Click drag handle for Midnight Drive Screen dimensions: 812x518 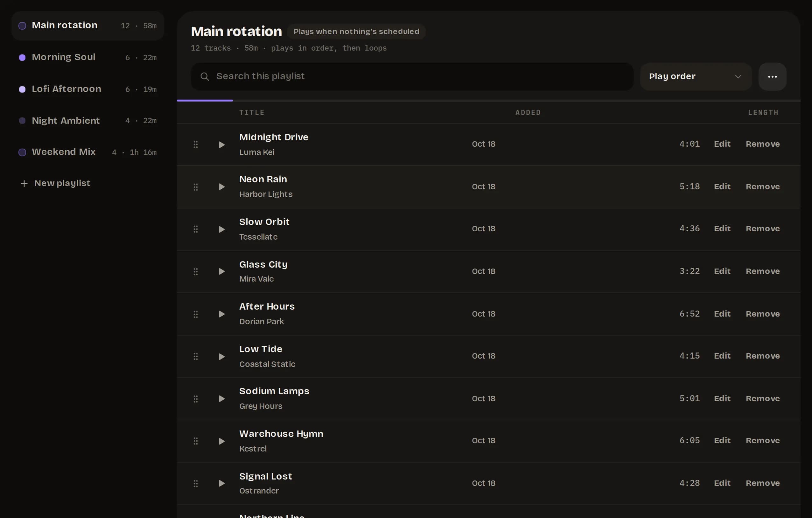(x=196, y=145)
